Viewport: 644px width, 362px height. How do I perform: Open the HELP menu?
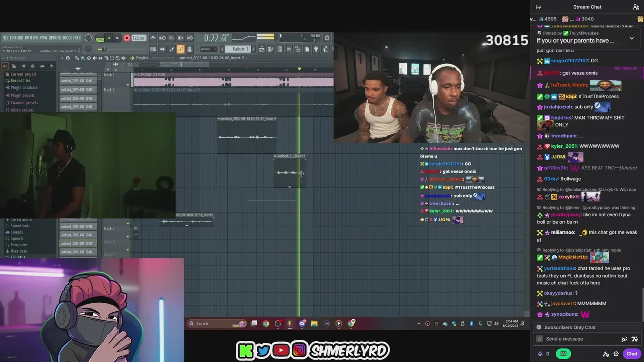[x=77, y=38]
